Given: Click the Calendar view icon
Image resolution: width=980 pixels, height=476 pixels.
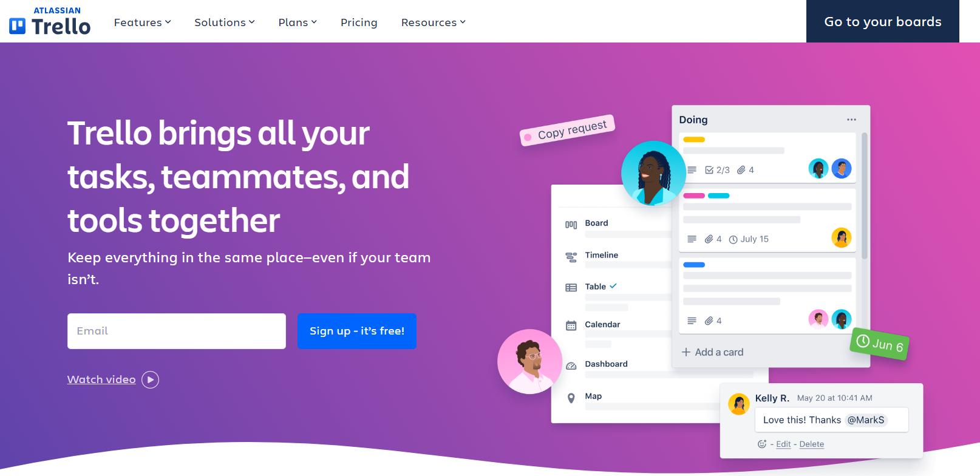Looking at the screenshot, I should (571, 325).
